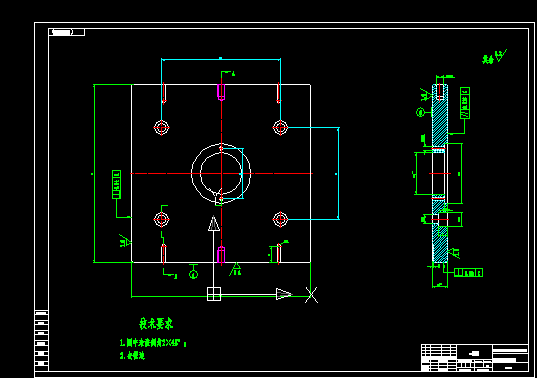Select the thickness dimension at the section view's bottom
This screenshot has width=537, height=378.
point(440,285)
